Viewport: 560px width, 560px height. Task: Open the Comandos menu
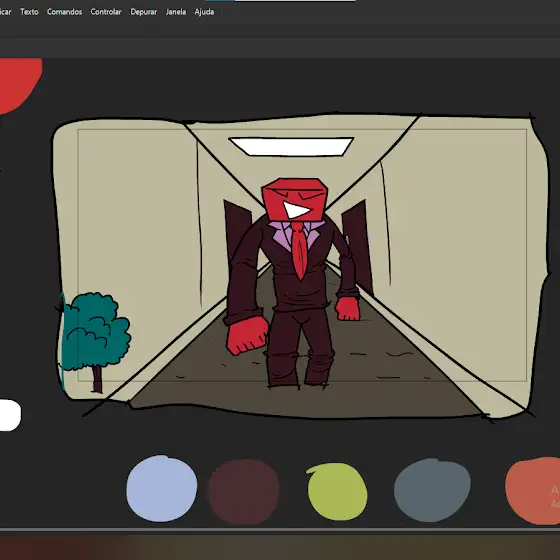click(64, 12)
